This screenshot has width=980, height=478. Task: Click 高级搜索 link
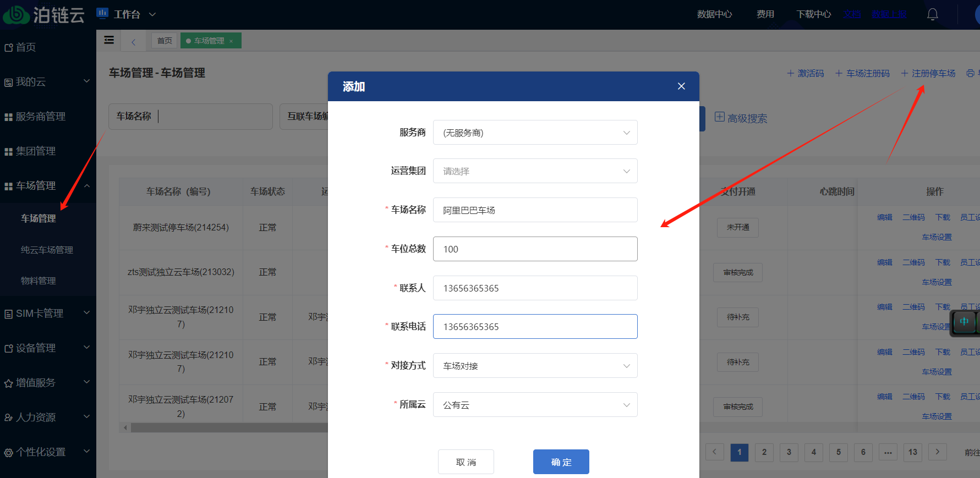coord(747,118)
